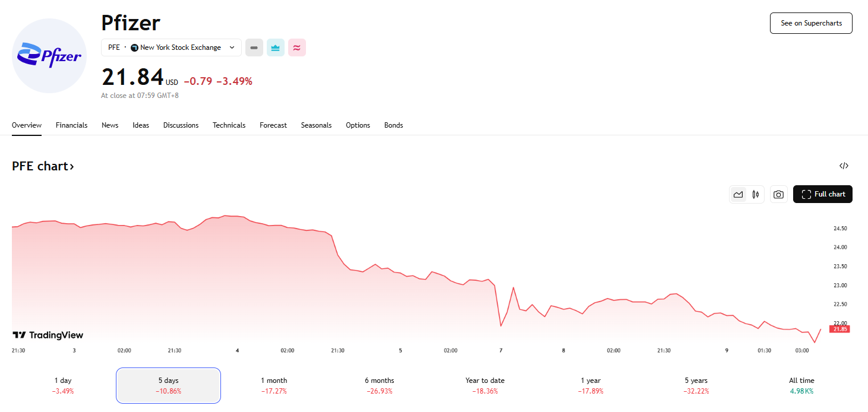868x412 pixels.
Task: Click the blue crown badge icon
Action: coord(276,47)
